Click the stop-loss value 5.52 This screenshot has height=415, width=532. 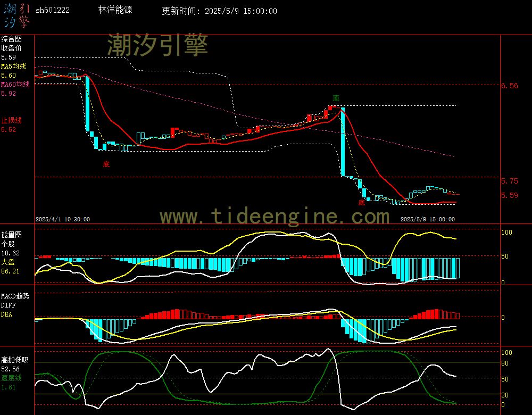point(9,130)
